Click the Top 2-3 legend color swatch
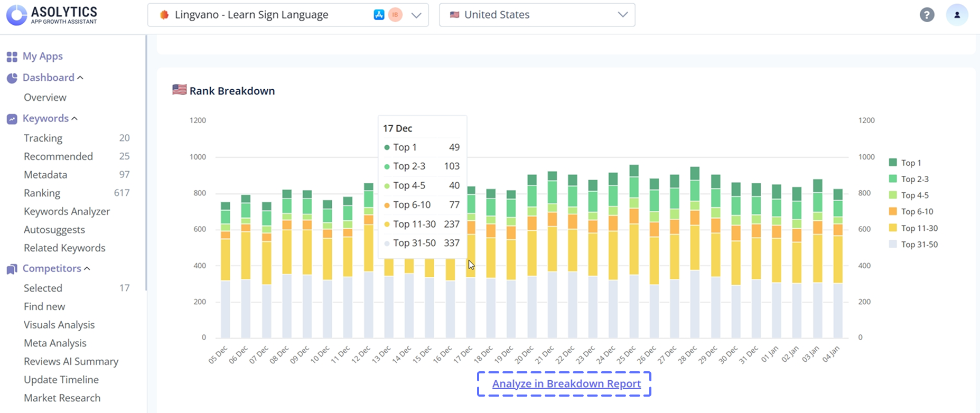Image resolution: width=980 pixels, height=413 pixels. [x=893, y=179]
